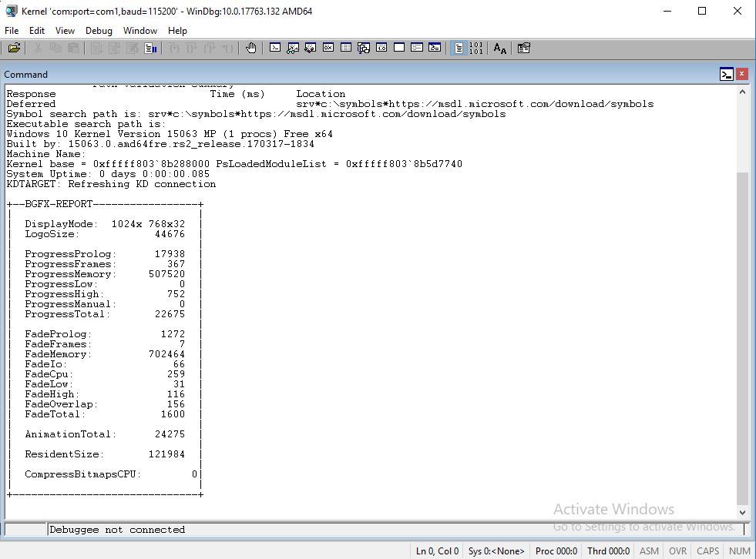756x559 pixels.
Task: Click the Font toolbar icon
Action: click(x=499, y=48)
